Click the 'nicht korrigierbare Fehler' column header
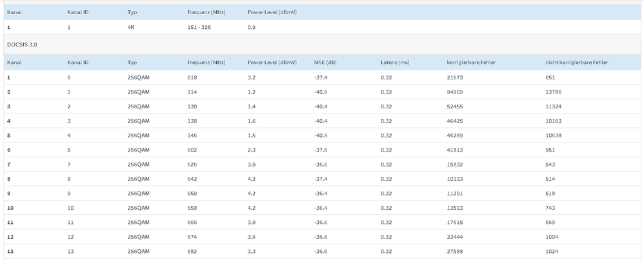Screen dimensions: 644x262 click(x=576, y=63)
